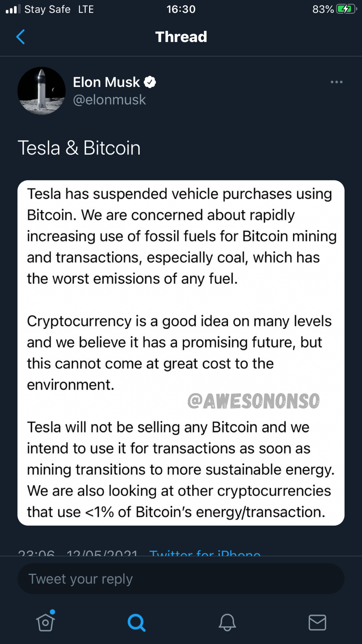Tap the "Tesla & Bitcoin" tweet text

point(79,148)
